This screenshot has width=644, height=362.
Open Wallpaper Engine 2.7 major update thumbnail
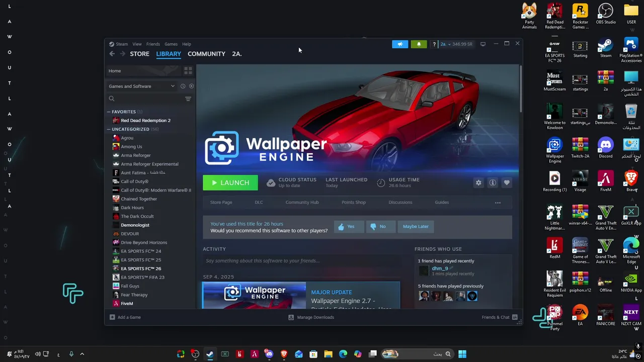254,296
